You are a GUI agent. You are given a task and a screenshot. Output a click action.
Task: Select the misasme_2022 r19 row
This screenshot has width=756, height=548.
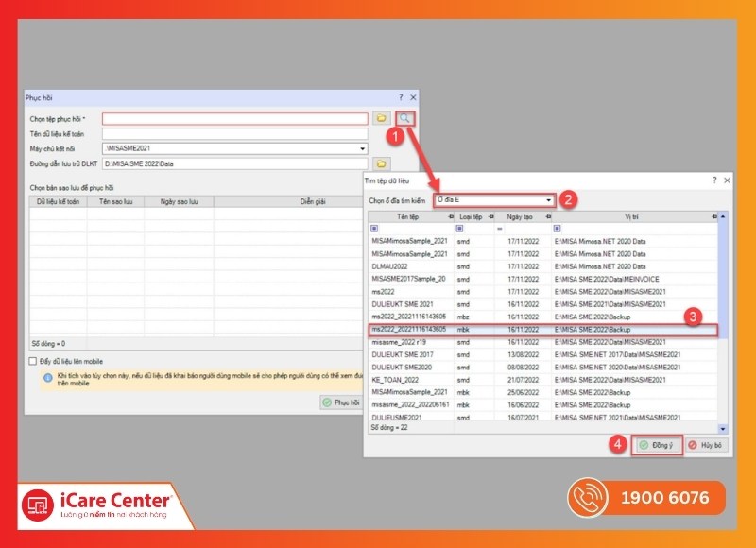coord(542,342)
